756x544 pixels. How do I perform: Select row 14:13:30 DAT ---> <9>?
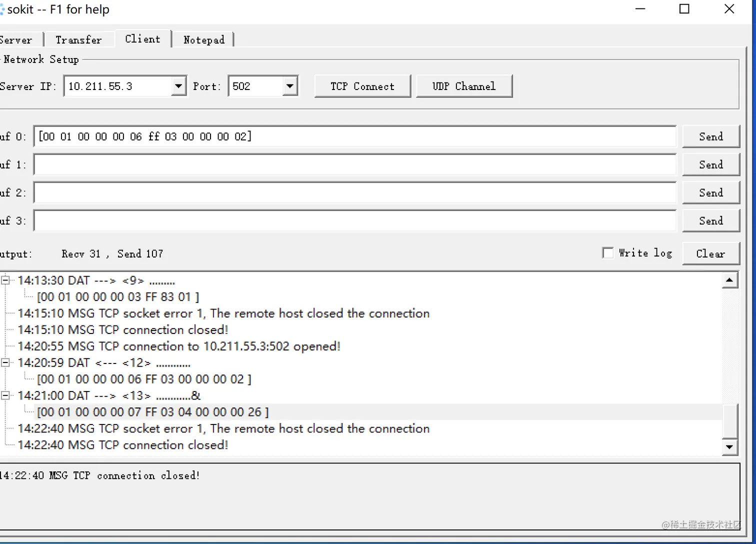96,280
